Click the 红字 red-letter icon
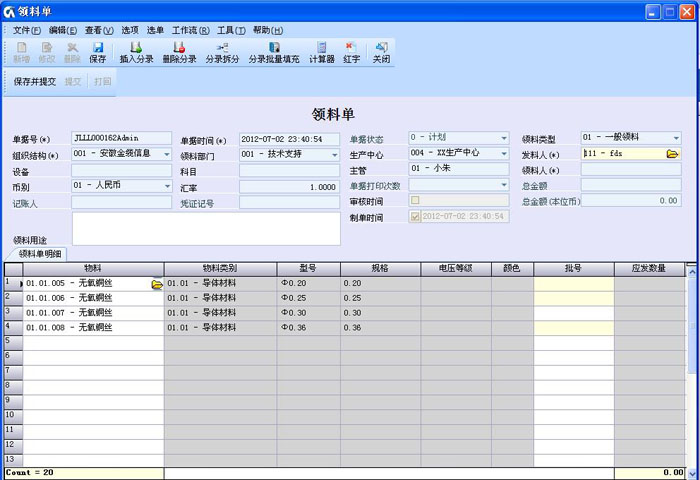The width and height of the screenshot is (700, 480). tap(350, 52)
